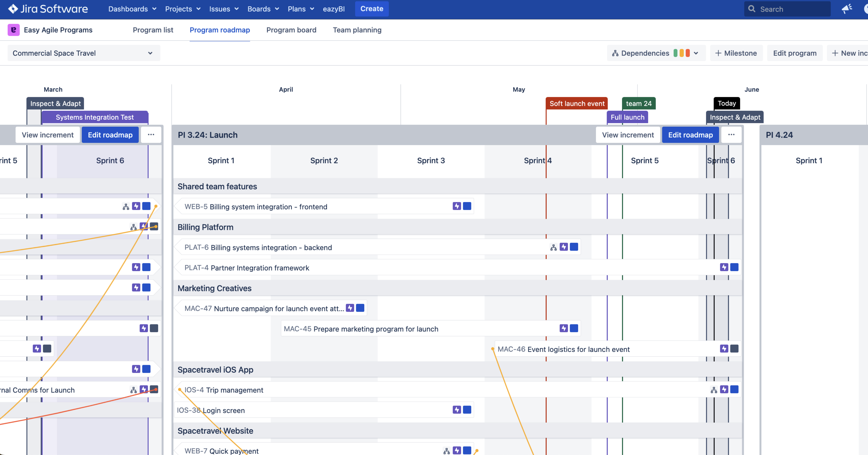Click View increment in the March increment
Image resolution: width=868 pixels, height=455 pixels.
(x=47, y=135)
